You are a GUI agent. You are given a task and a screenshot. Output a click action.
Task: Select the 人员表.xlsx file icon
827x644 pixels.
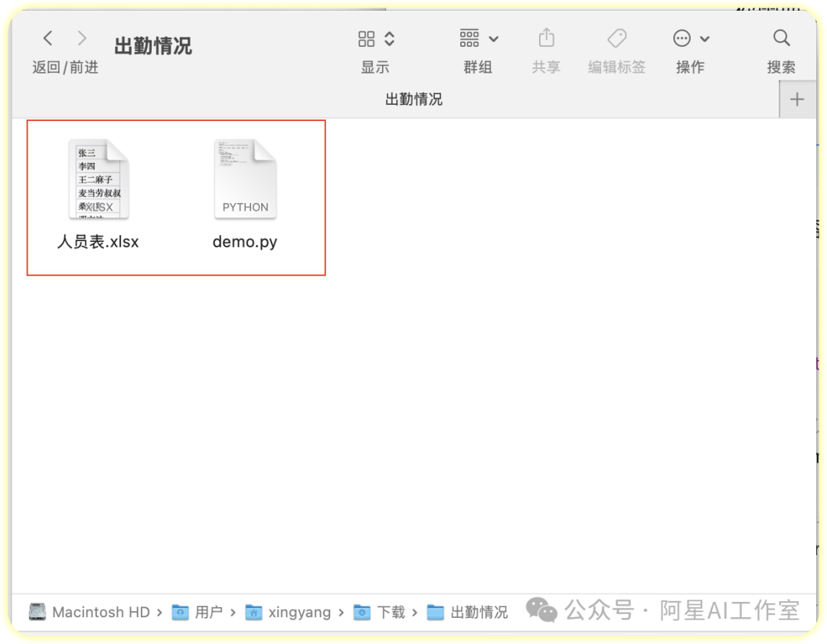[x=99, y=178]
